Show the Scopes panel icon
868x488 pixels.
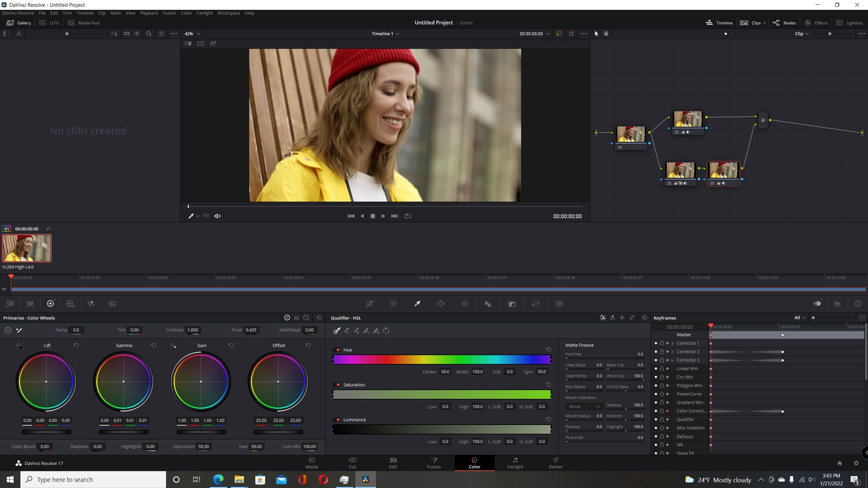837,304
